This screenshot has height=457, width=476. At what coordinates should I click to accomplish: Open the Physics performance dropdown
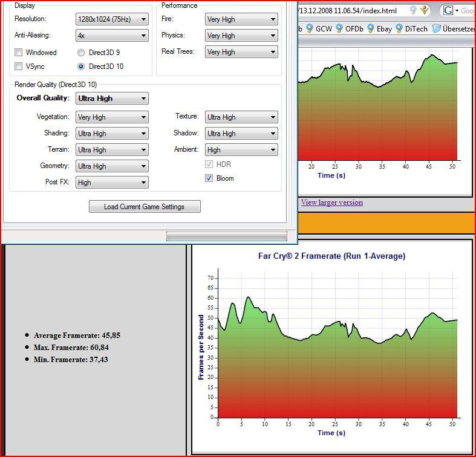pos(241,36)
